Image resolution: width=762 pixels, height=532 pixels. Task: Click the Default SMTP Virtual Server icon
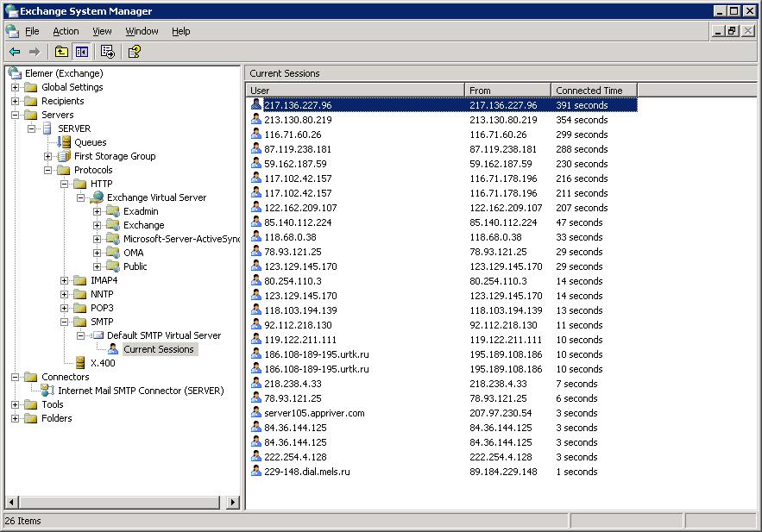(98, 335)
